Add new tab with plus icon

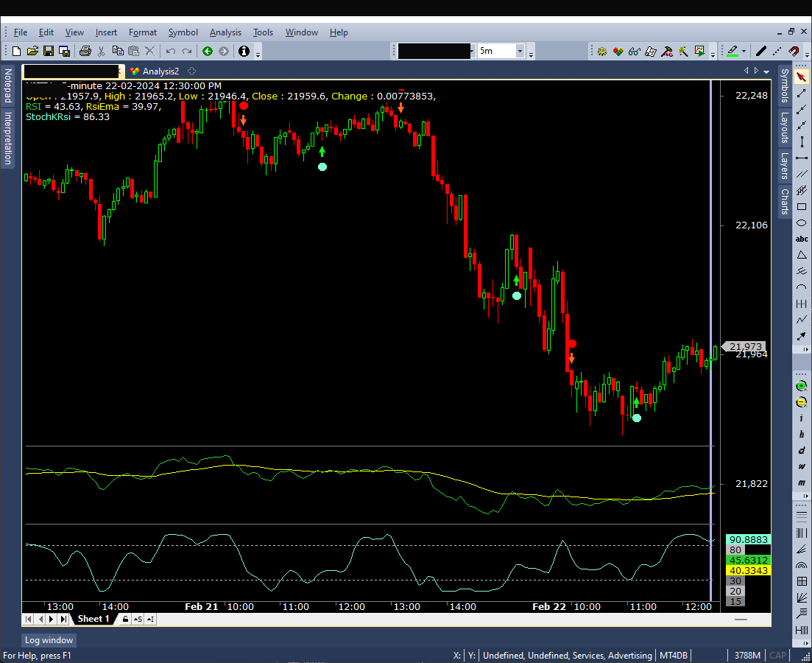pos(191,71)
